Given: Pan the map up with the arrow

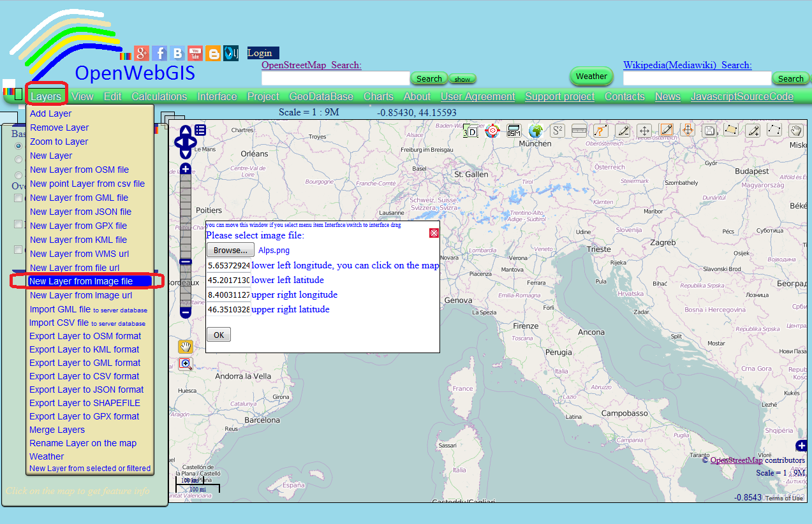Looking at the screenshot, I should [185, 131].
